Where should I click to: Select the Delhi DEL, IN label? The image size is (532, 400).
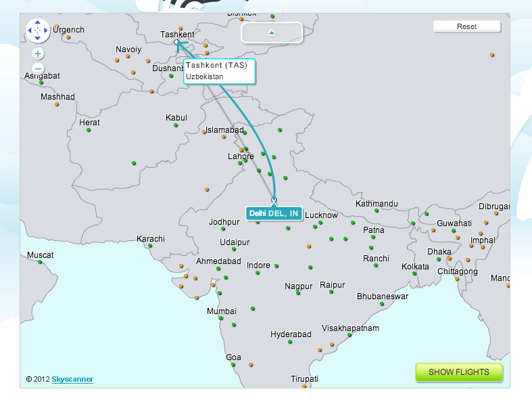pos(273,213)
